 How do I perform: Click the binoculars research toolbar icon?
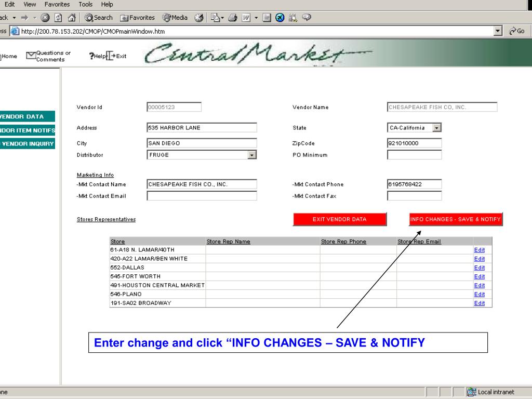[x=293, y=18]
